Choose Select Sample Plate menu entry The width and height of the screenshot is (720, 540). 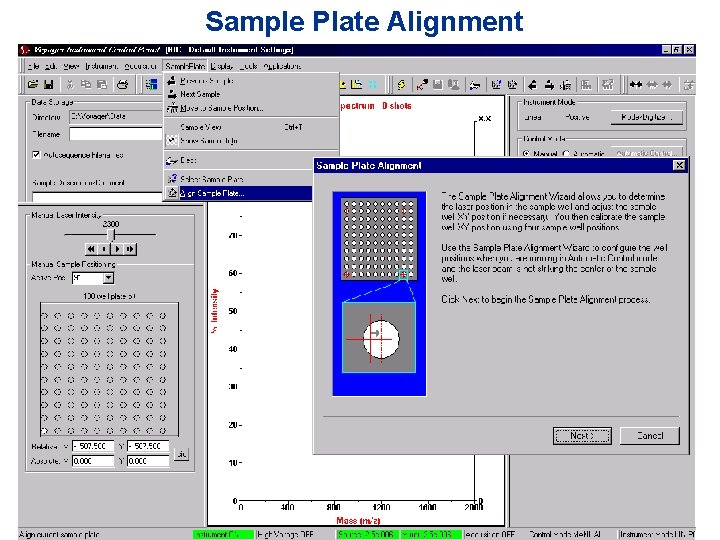click(238, 179)
